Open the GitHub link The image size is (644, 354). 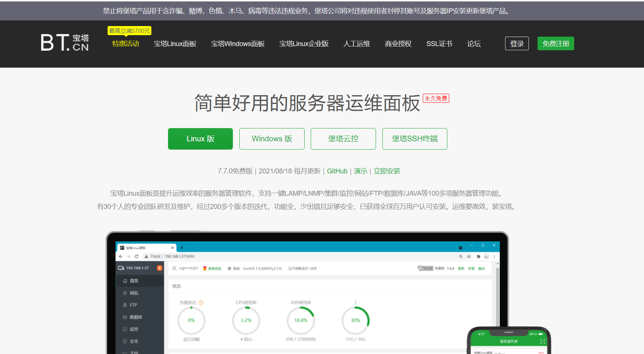tap(337, 171)
